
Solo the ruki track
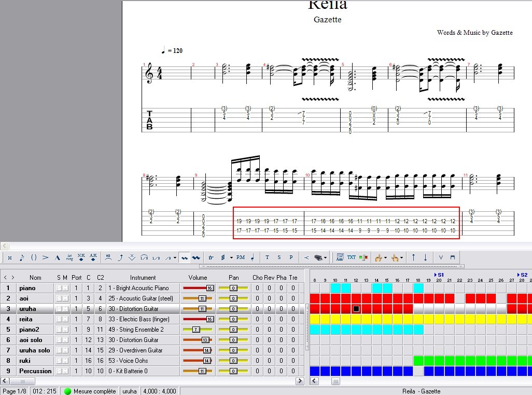[x=59, y=361]
